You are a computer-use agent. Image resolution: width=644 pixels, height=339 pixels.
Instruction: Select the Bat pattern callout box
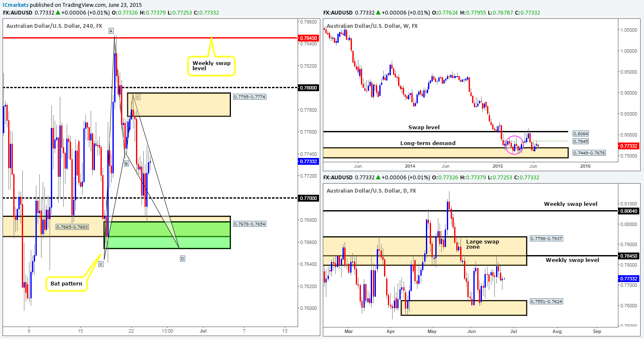[66, 284]
